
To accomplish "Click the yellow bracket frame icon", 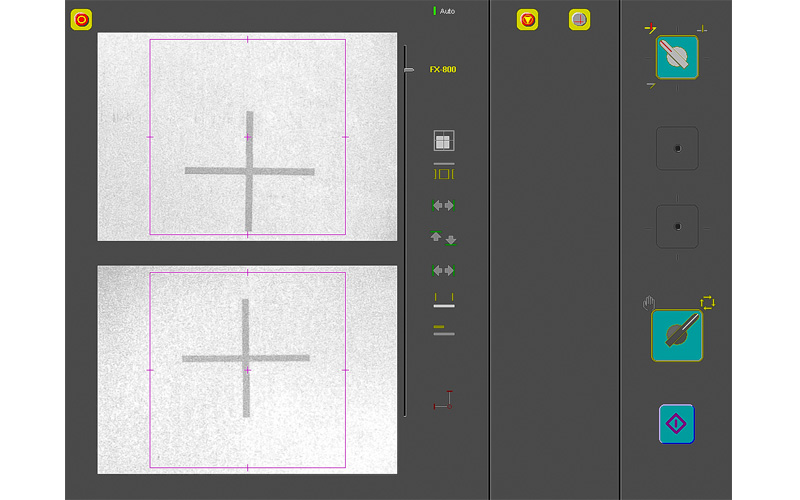I will click(x=443, y=173).
